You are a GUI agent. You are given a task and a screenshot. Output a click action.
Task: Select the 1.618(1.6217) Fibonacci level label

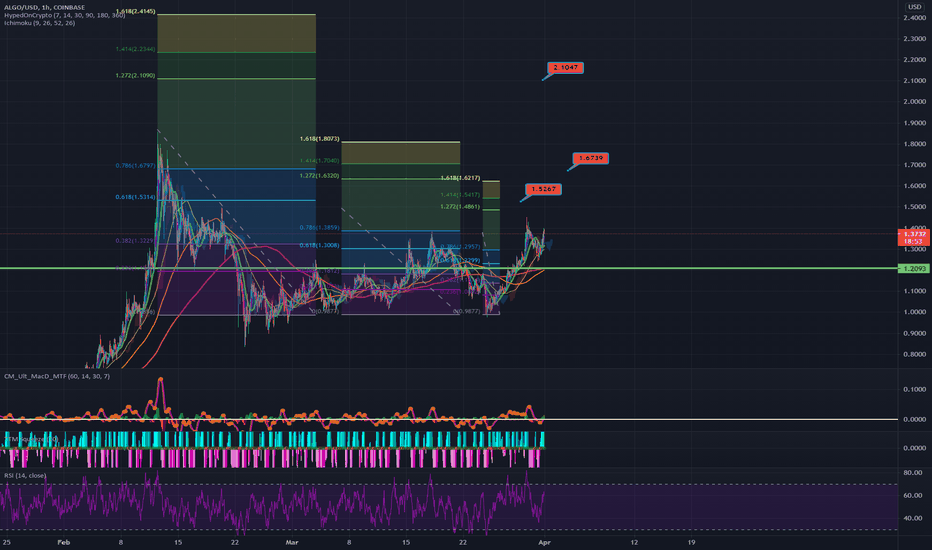coord(461,178)
